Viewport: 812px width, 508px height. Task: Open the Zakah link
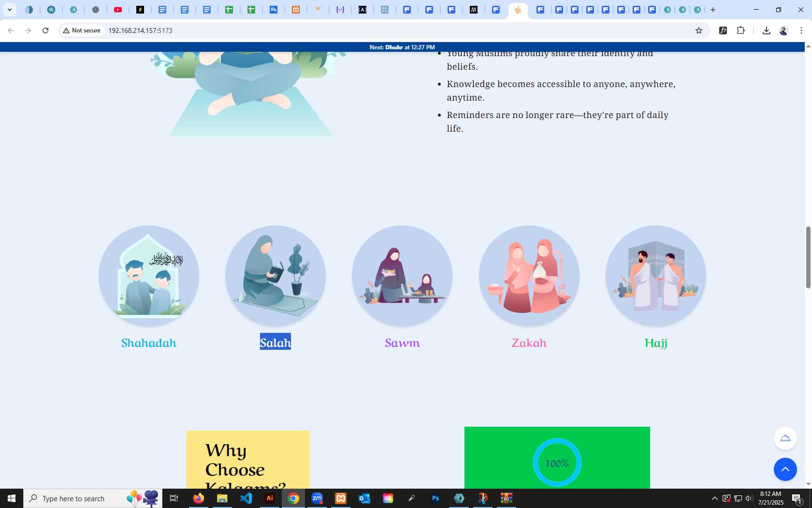[x=529, y=343]
